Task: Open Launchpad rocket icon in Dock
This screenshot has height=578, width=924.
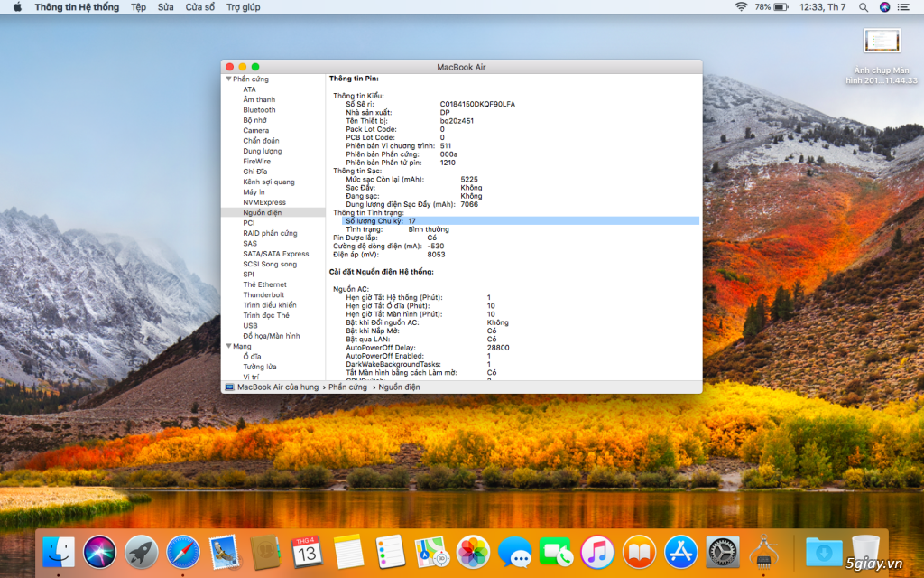Action: (141, 552)
